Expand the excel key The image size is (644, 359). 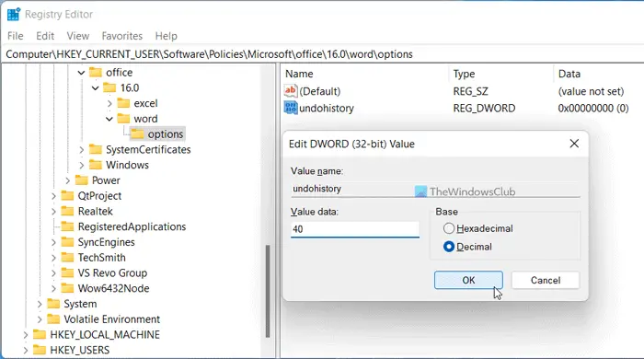click(109, 103)
